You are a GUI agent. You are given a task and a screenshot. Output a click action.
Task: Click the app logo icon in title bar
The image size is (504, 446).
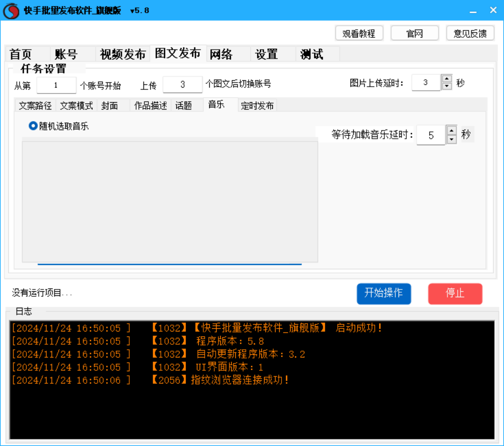[x=11, y=10]
